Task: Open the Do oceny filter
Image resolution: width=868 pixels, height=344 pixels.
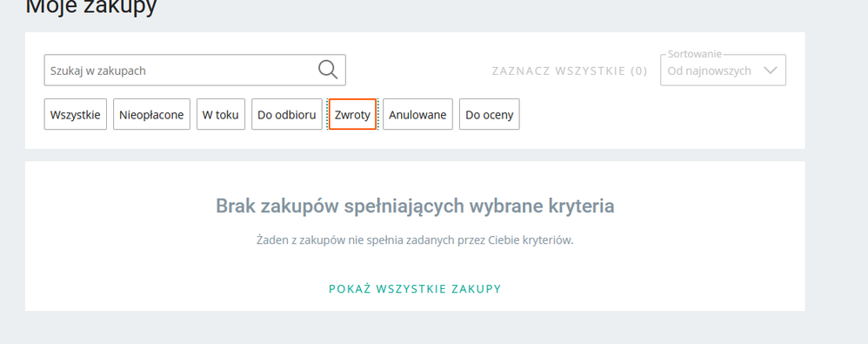Action: [x=490, y=114]
